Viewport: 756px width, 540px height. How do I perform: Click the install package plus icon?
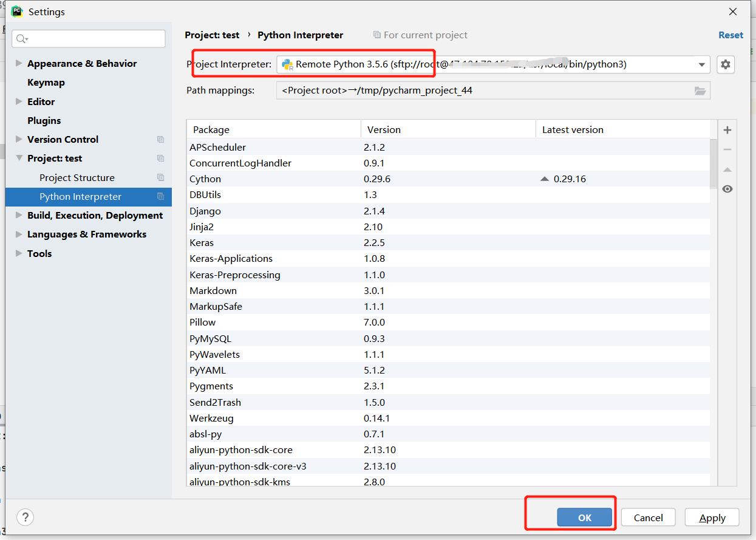click(x=727, y=130)
